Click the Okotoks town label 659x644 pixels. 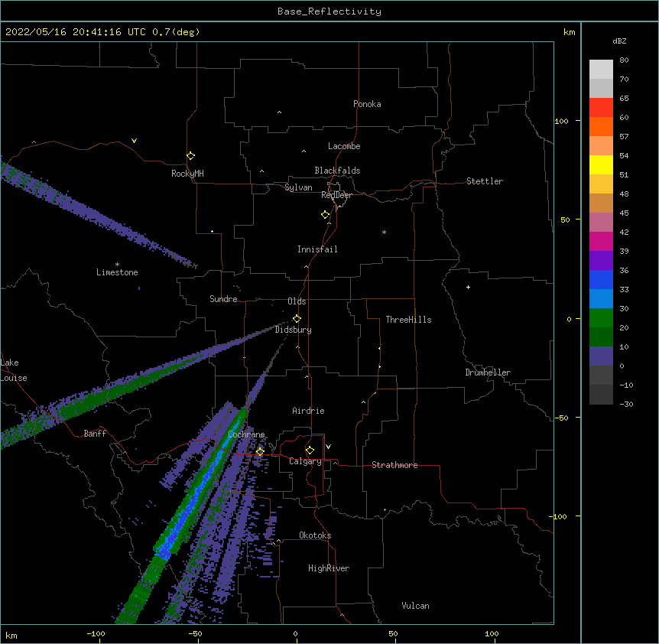coord(315,535)
